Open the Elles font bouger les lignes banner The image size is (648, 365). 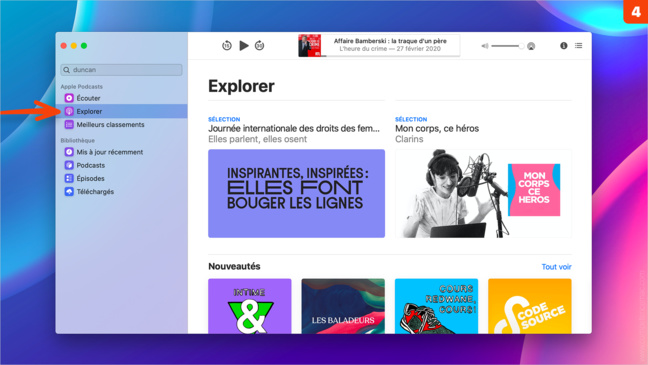click(x=296, y=193)
